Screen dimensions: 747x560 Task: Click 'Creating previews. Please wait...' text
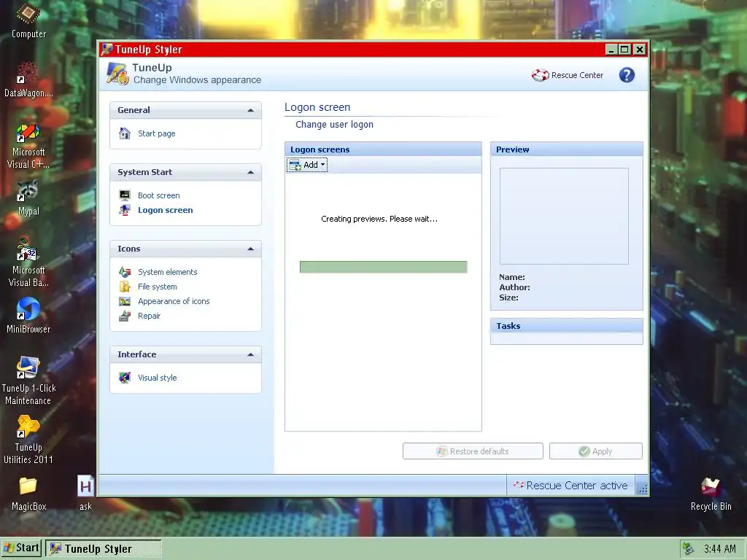click(x=379, y=219)
